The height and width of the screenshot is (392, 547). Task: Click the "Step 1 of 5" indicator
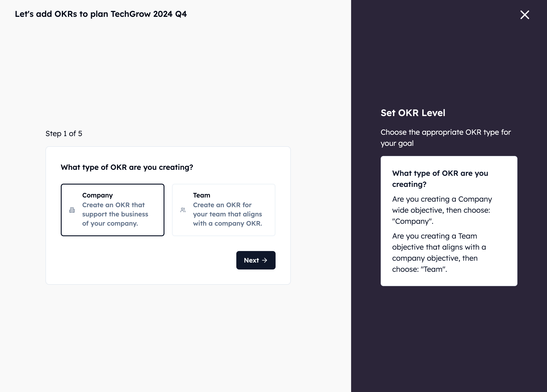pos(64,134)
